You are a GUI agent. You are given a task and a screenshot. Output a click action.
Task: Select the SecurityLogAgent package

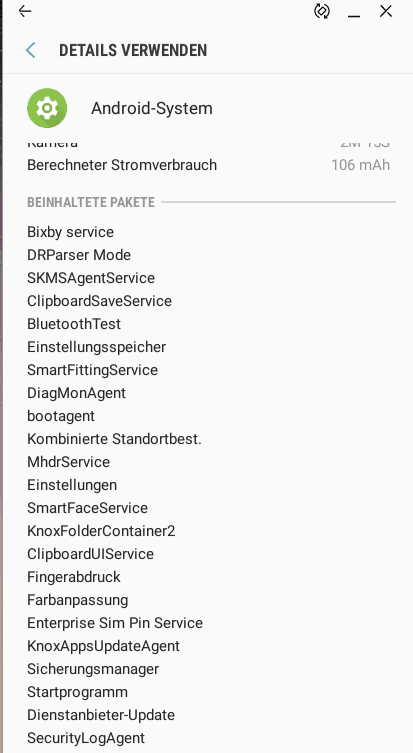tap(86, 738)
